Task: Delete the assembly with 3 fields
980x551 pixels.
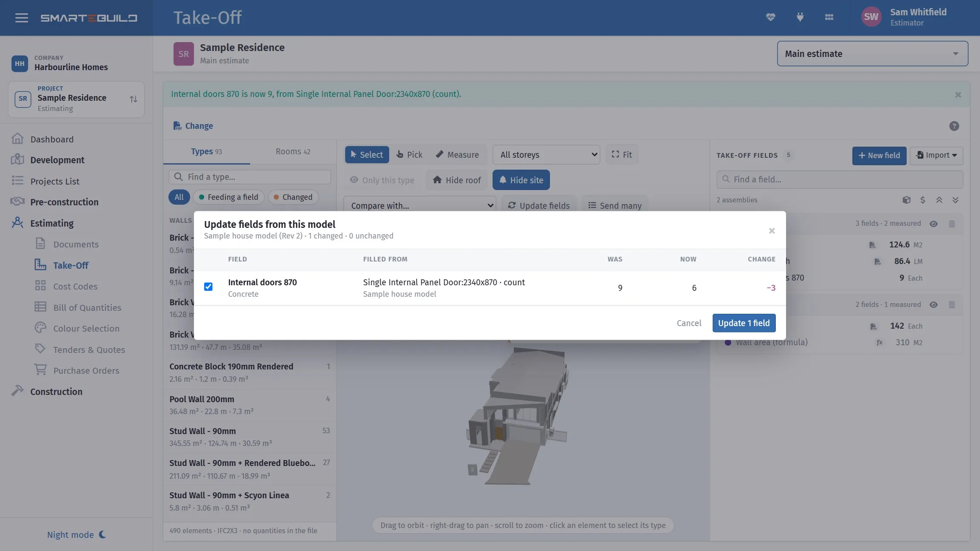Action: click(952, 224)
